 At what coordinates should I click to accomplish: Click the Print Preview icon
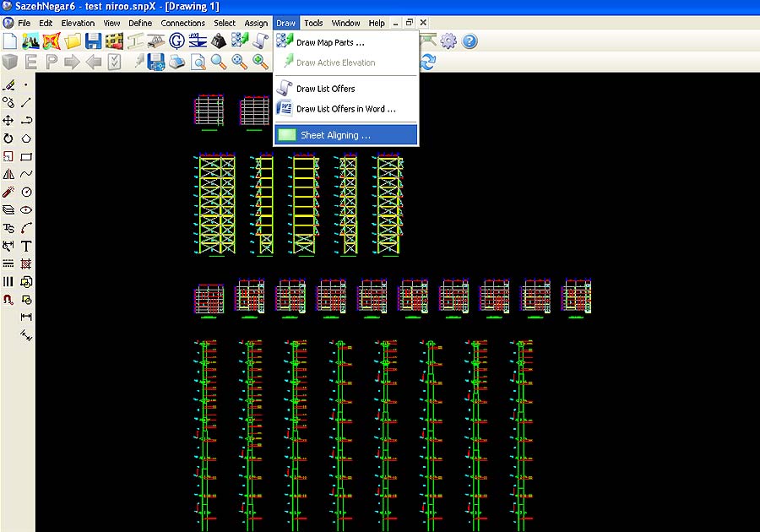click(x=198, y=62)
